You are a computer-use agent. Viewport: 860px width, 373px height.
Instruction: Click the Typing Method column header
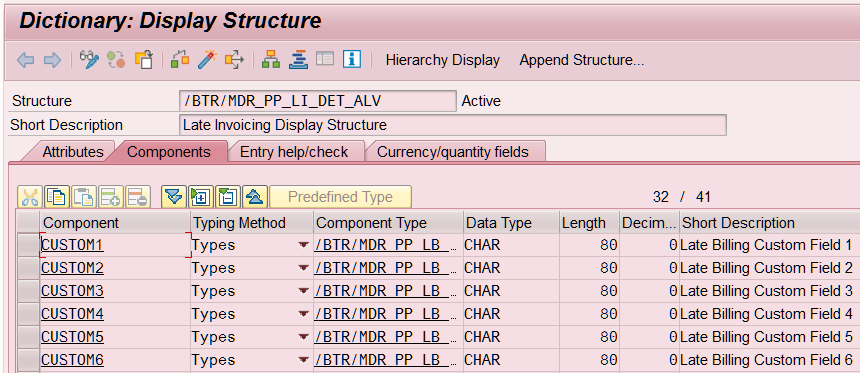(x=252, y=223)
